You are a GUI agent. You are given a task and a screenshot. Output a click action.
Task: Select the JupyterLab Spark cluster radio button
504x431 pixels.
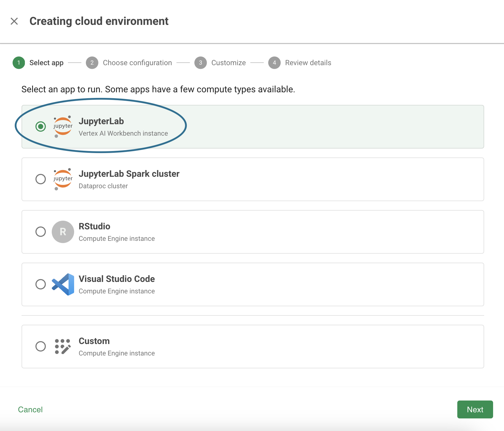click(41, 179)
